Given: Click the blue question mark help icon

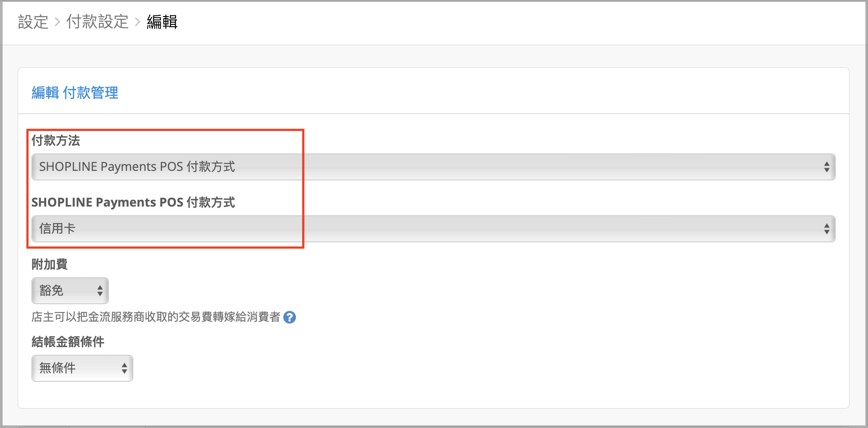Looking at the screenshot, I should tap(289, 317).
